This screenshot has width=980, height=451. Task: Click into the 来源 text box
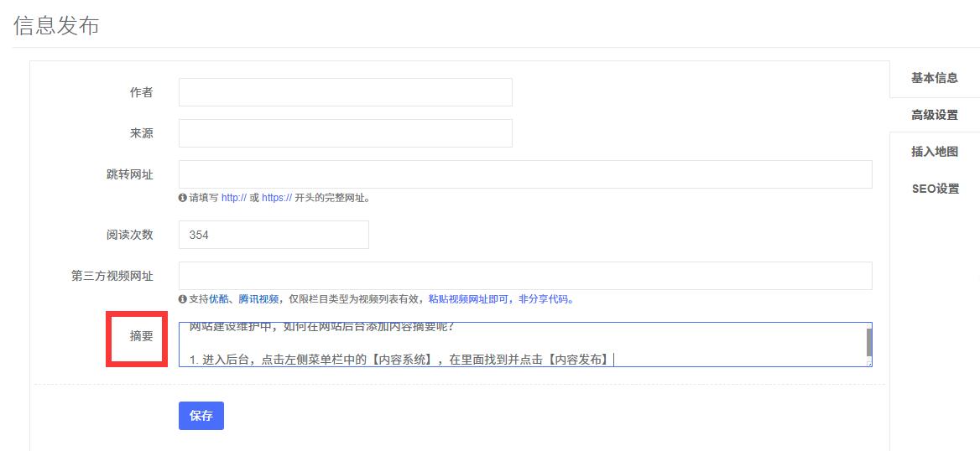click(x=345, y=133)
